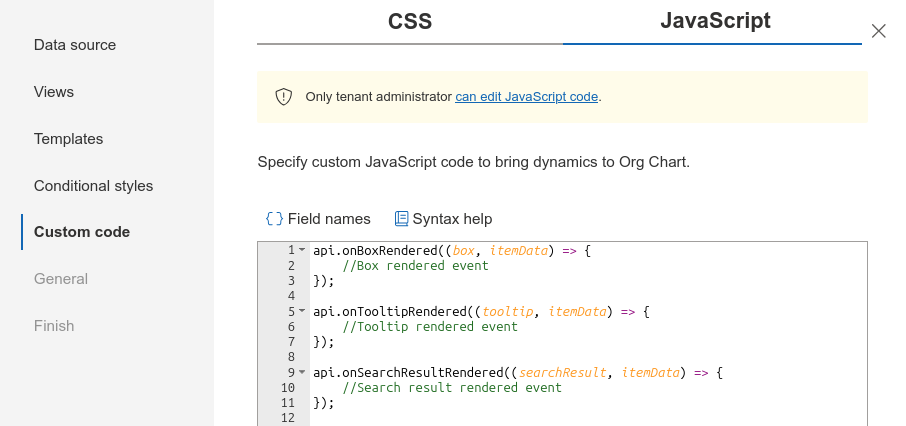The width and height of the screenshot is (906, 426).
Task: Open the Templates step
Action: pyautogui.click(x=68, y=139)
